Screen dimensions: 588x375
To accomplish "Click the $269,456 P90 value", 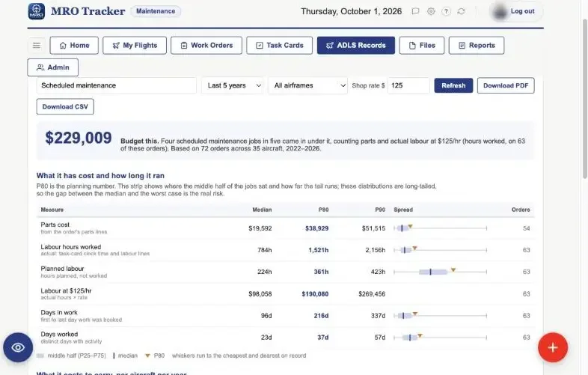I will tap(372, 294).
